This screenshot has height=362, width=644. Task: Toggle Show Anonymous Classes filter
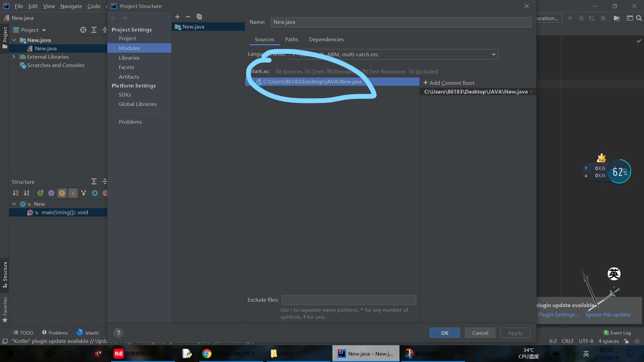tap(95, 193)
